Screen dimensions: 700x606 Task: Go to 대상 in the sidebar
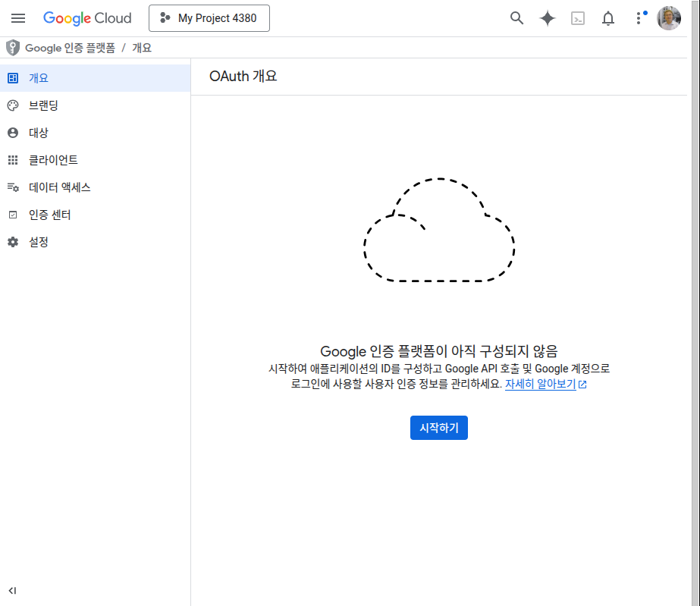pyautogui.click(x=39, y=133)
